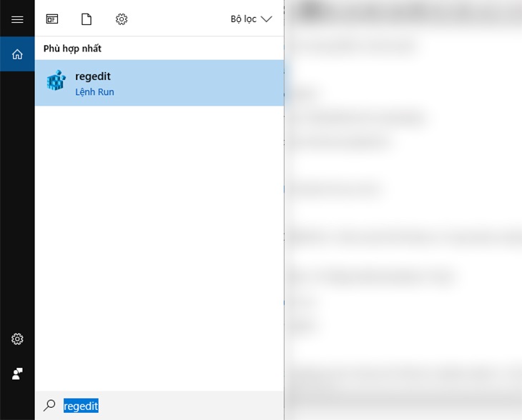
Task: Open search settings gear in left sidebar
Action: [x=17, y=339]
